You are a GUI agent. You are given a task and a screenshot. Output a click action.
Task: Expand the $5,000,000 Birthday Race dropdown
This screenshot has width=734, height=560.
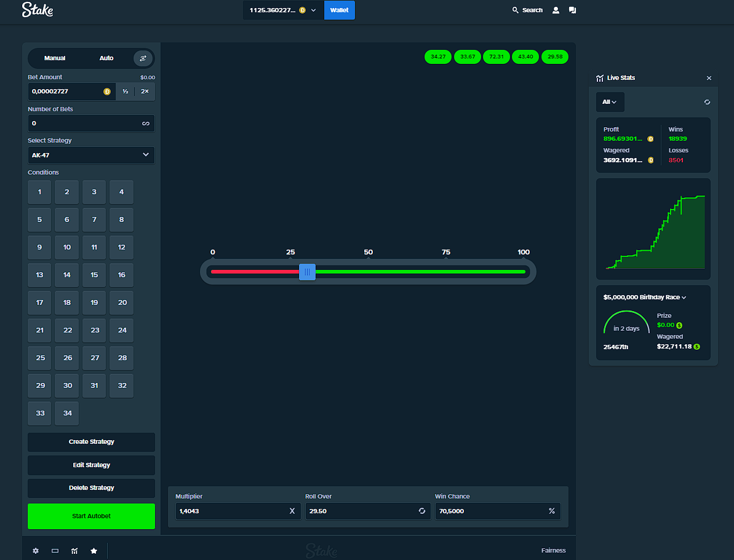(x=645, y=298)
